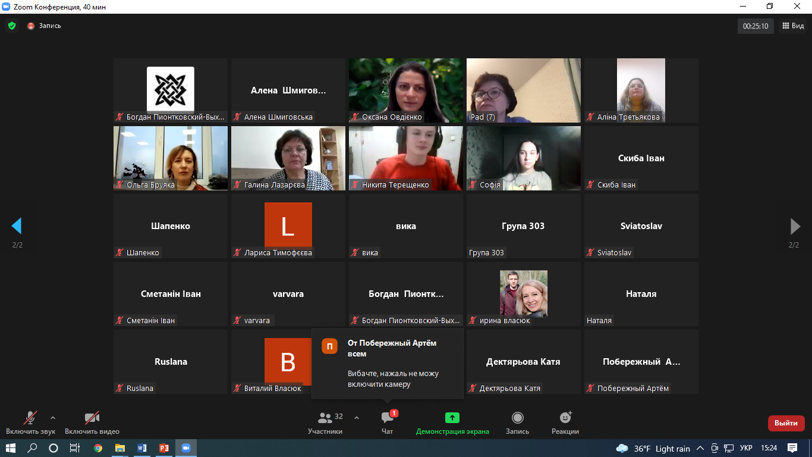Screen dimensions: 812x457
Task: Select Оксана Овдієнко video tile
Action: tap(405, 90)
